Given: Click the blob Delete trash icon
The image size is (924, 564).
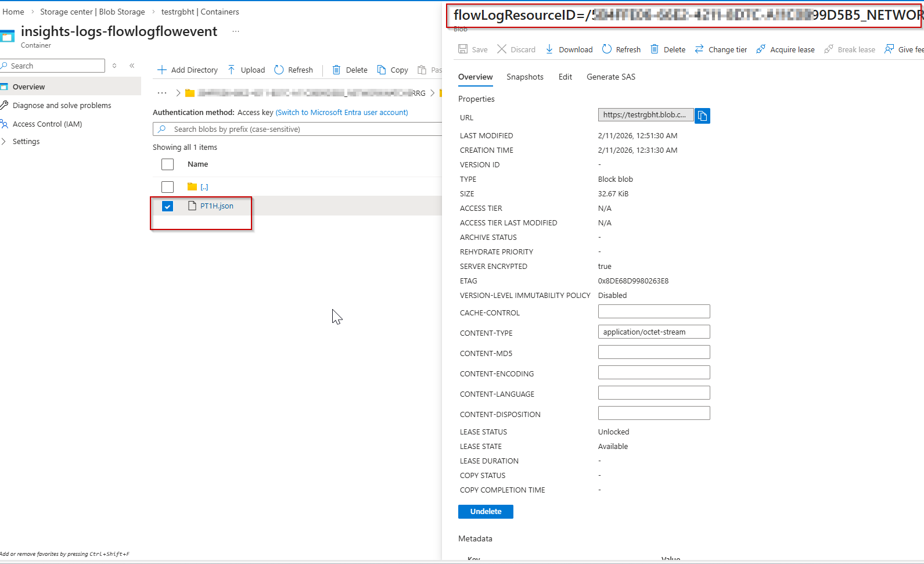Looking at the screenshot, I should click(655, 49).
